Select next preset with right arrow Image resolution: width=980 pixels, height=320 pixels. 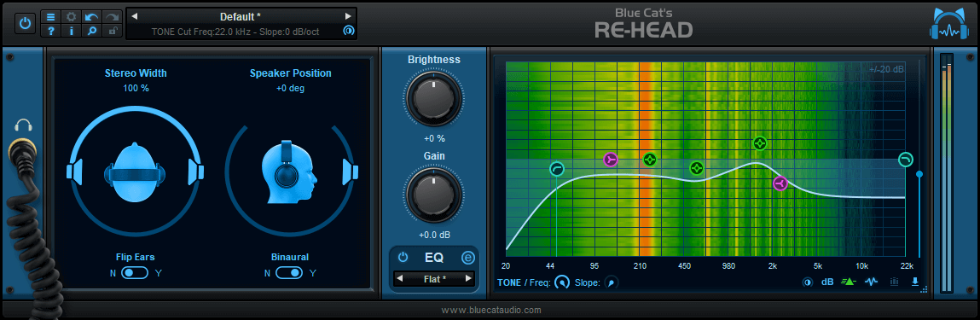[x=348, y=16]
